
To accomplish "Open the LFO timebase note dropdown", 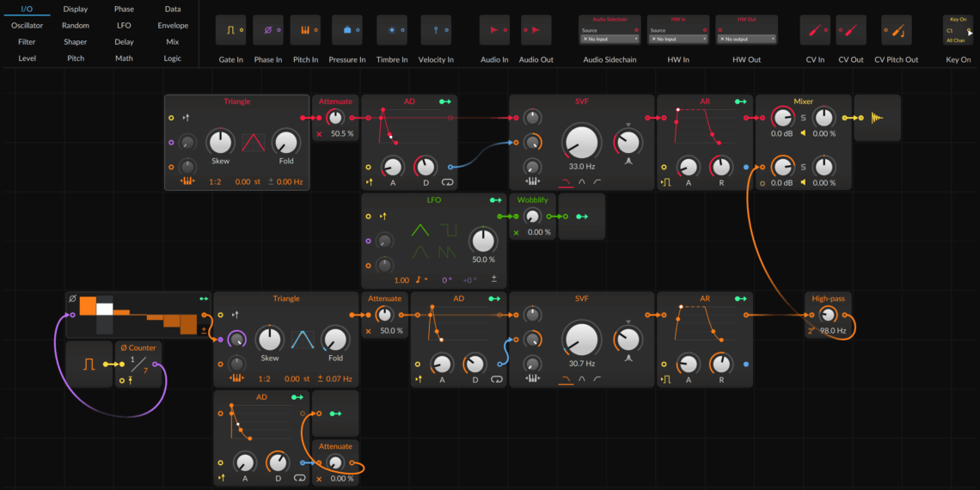I will click(x=423, y=279).
